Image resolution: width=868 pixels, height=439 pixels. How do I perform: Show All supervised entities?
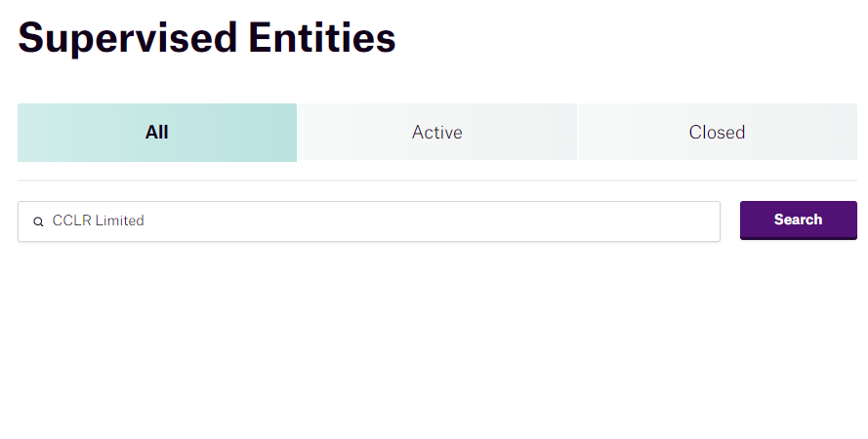tap(157, 133)
